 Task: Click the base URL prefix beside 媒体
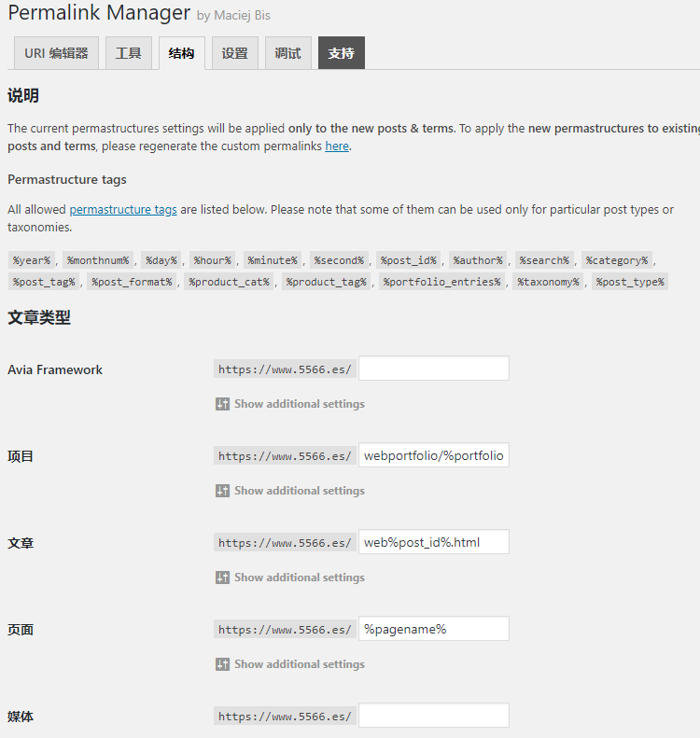(285, 717)
